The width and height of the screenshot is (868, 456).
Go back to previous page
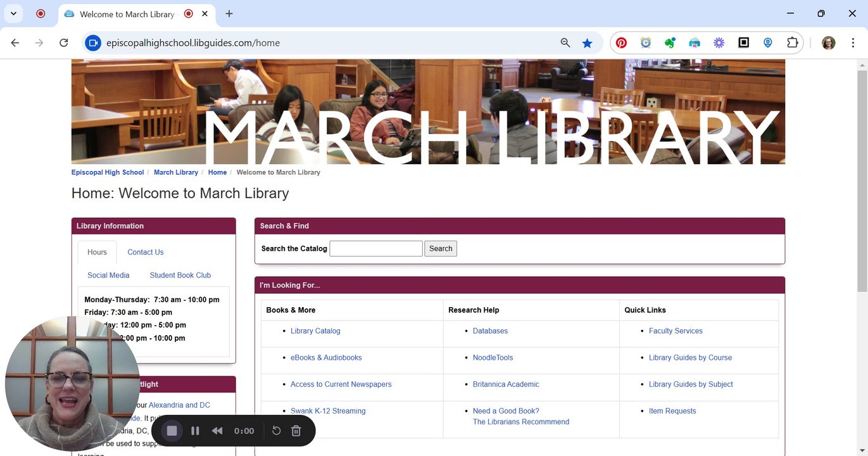tap(15, 42)
